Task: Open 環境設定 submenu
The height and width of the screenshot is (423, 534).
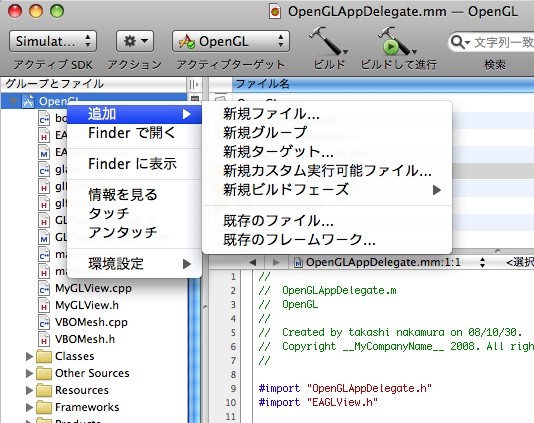Action: 135,264
